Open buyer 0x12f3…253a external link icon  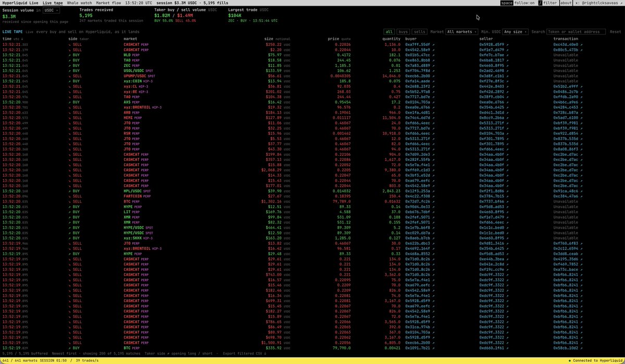(x=432, y=191)
